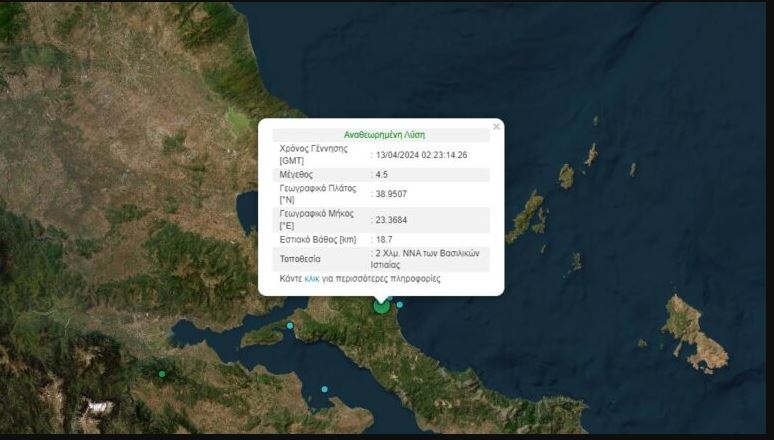Click the 'Μέγεθος' row label
Viewport: 774px width, 440px height.
(297, 175)
